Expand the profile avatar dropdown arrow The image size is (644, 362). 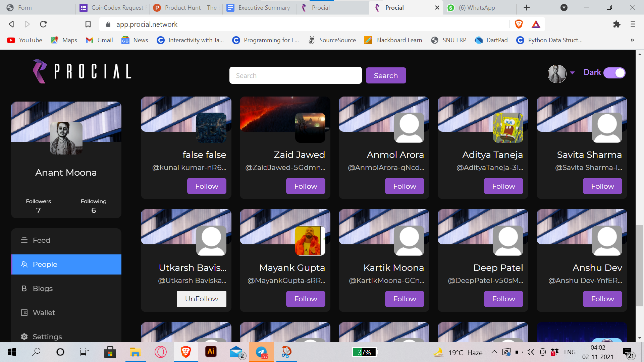point(573,73)
